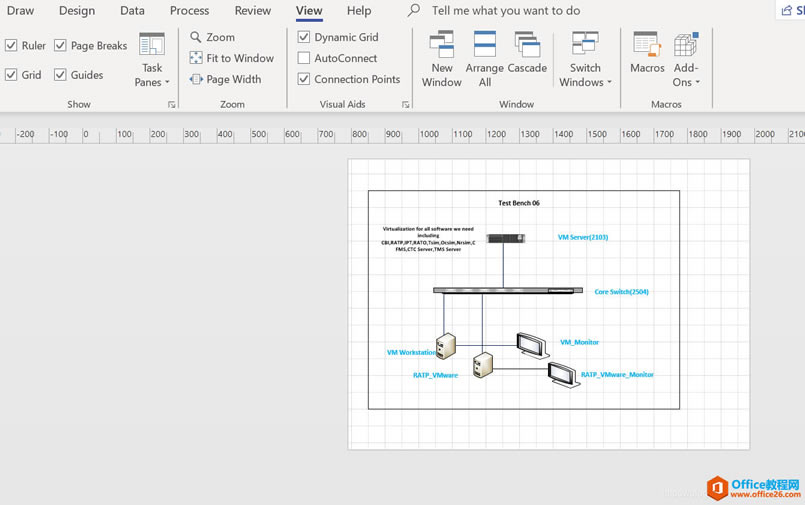Switch to the Design tab
Viewport: 805px width, 505px height.
click(x=77, y=11)
